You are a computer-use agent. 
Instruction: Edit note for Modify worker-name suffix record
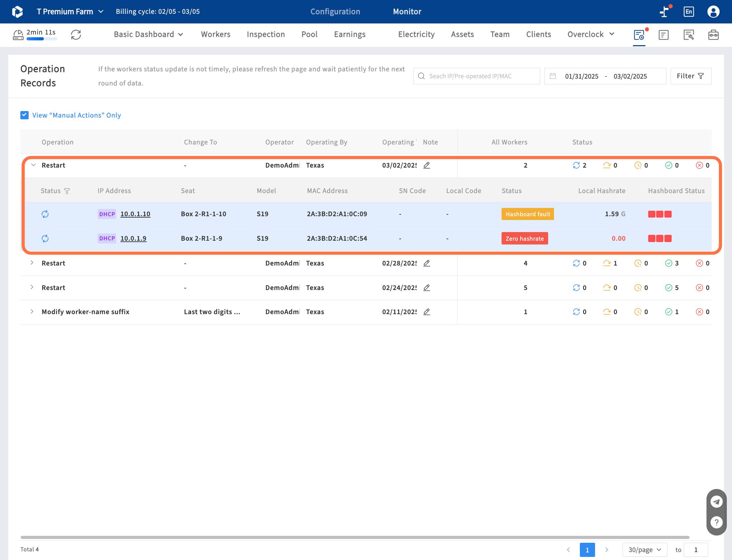point(427,312)
